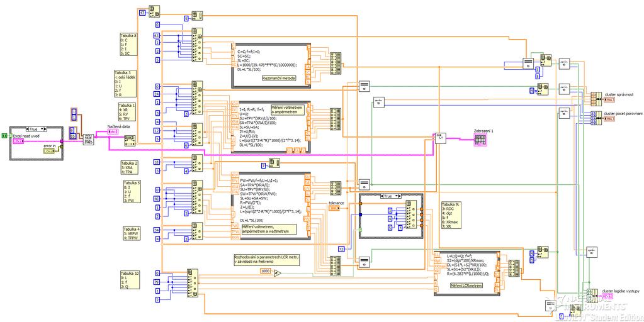Select the Tabulka 1 comment box
Screen dimensions: 644x322
click(x=127, y=112)
